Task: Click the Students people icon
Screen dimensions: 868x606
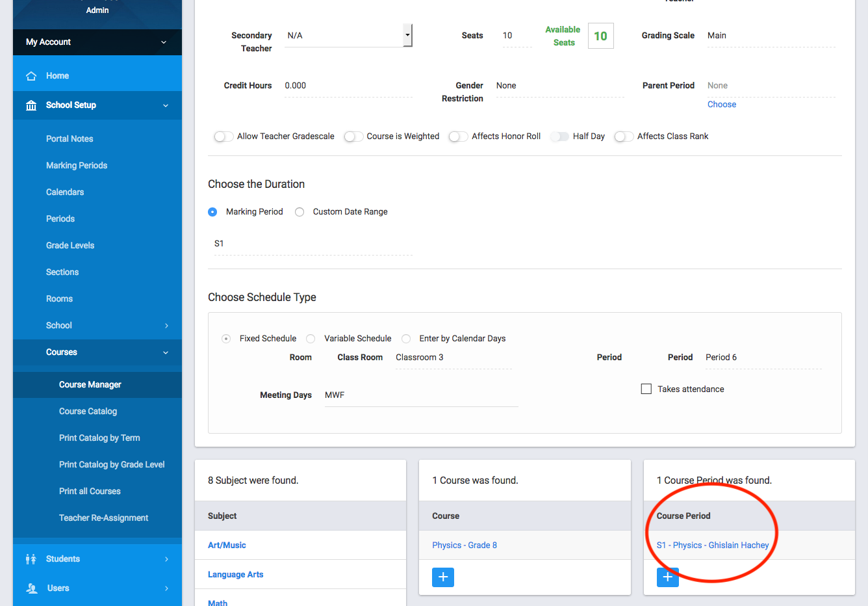Action: (31, 559)
